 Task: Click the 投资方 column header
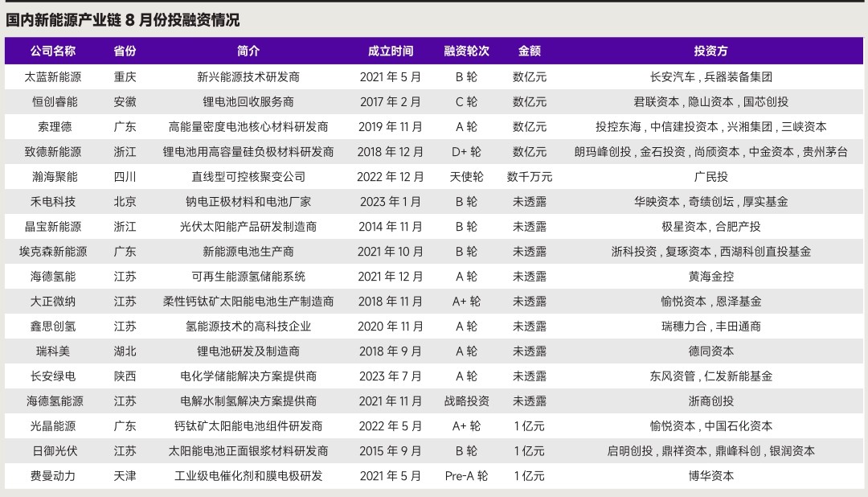coord(710,51)
